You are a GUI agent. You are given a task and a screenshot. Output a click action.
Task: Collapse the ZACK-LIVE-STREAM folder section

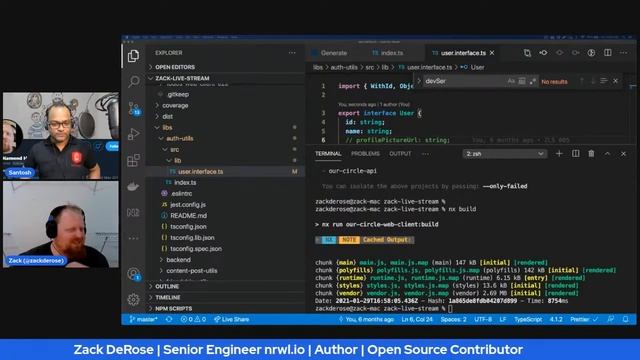[182, 78]
